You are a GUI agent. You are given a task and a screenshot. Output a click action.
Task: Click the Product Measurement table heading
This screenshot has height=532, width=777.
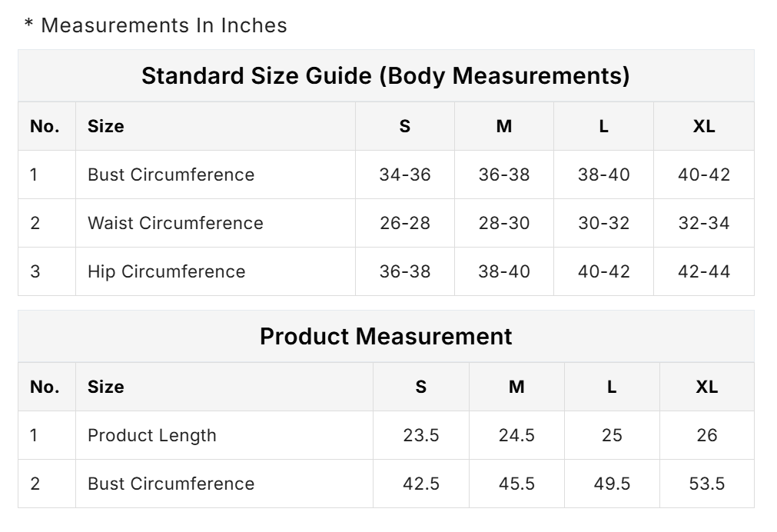point(386,337)
